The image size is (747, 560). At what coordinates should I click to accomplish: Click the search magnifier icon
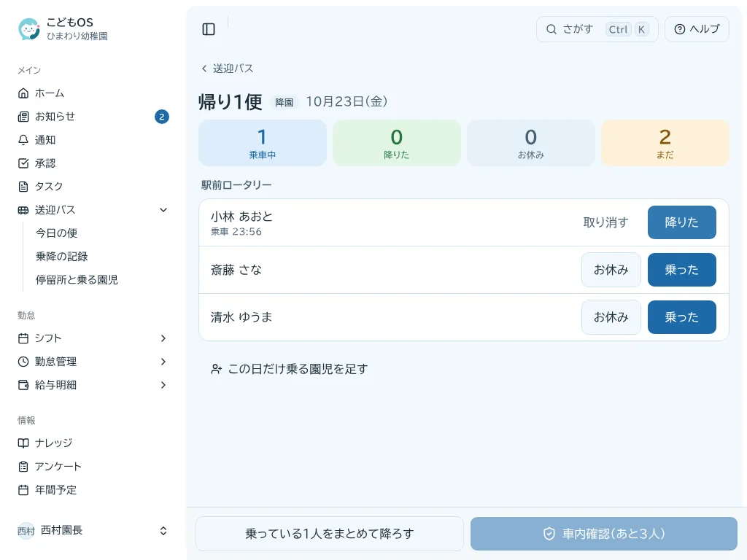coord(551,29)
